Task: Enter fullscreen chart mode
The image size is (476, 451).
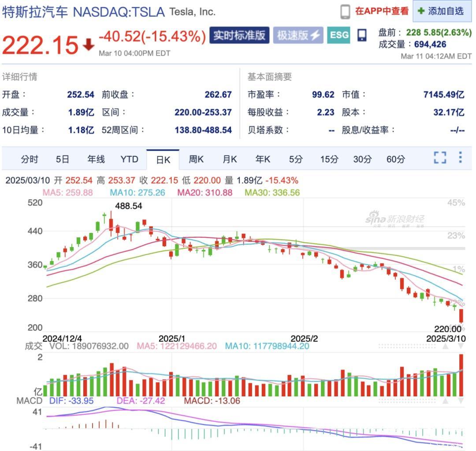Action: click(440, 158)
